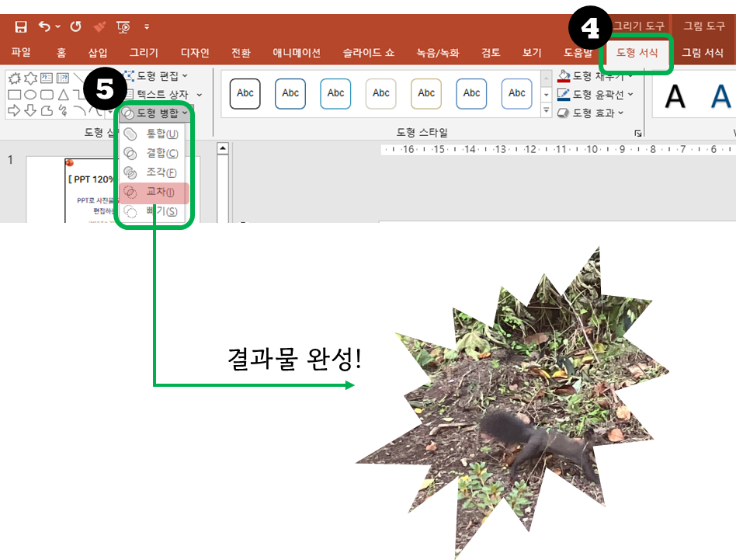Pick the triangle shape
The width and height of the screenshot is (736, 560).
(64, 95)
